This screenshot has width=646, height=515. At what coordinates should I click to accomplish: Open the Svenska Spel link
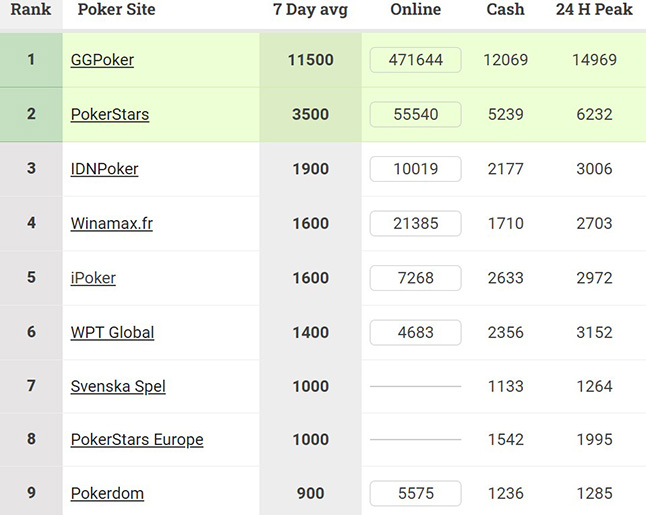point(118,386)
